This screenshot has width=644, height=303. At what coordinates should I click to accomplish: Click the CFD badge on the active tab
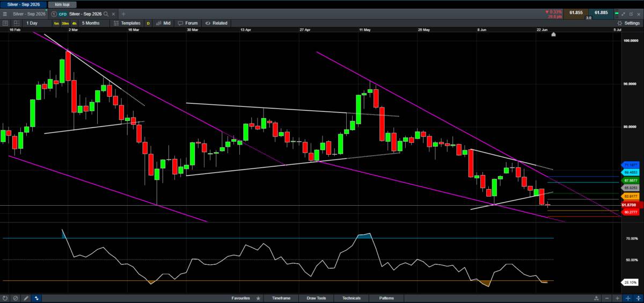click(x=63, y=13)
